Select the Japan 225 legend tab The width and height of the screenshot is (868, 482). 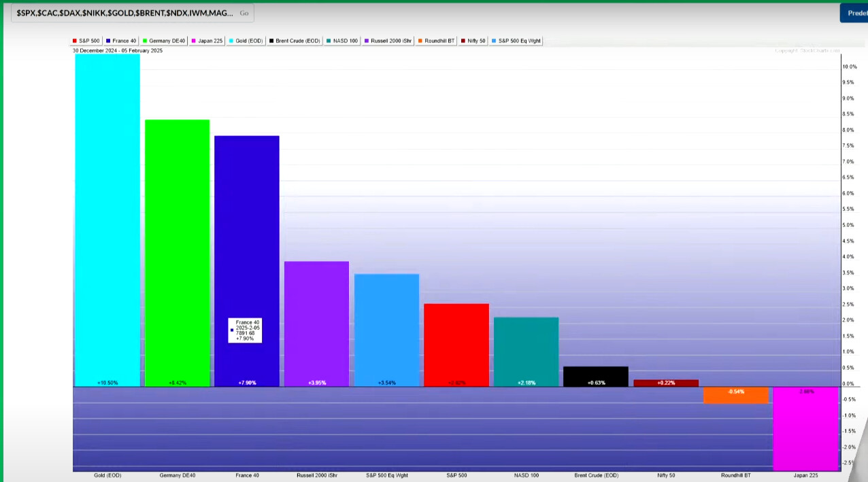[x=207, y=41]
